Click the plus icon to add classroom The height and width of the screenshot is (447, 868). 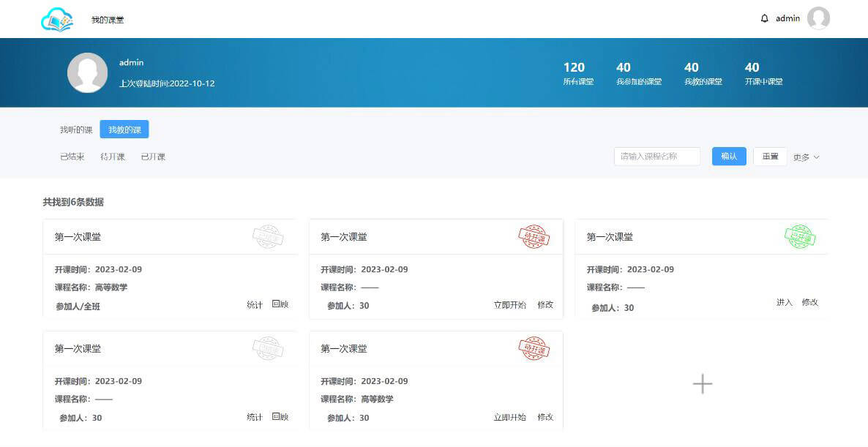click(x=702, y=384)
